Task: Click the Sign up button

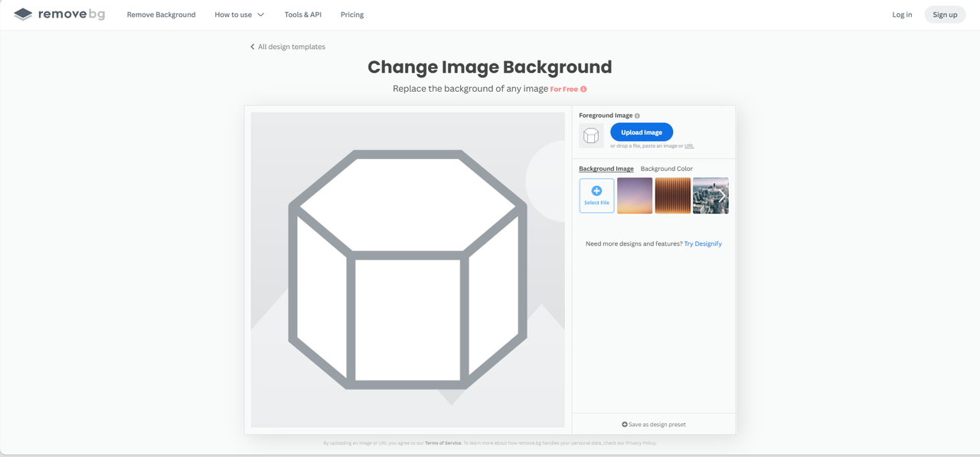Action: (x=945, y=15)
